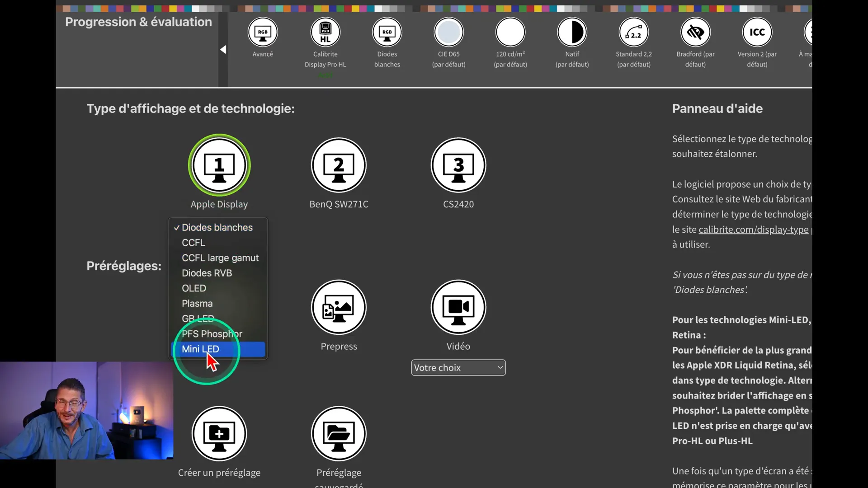Select display 2 BenQ SW271C
Image resolution: width=868 pixels, height=488 pixels.
339,165
